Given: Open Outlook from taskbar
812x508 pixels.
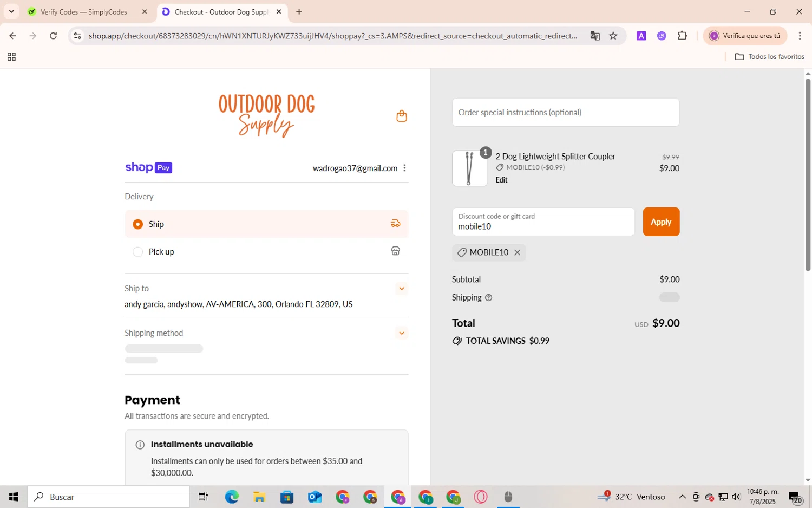Looking at the screenshot, I should [x=315, y=497].
